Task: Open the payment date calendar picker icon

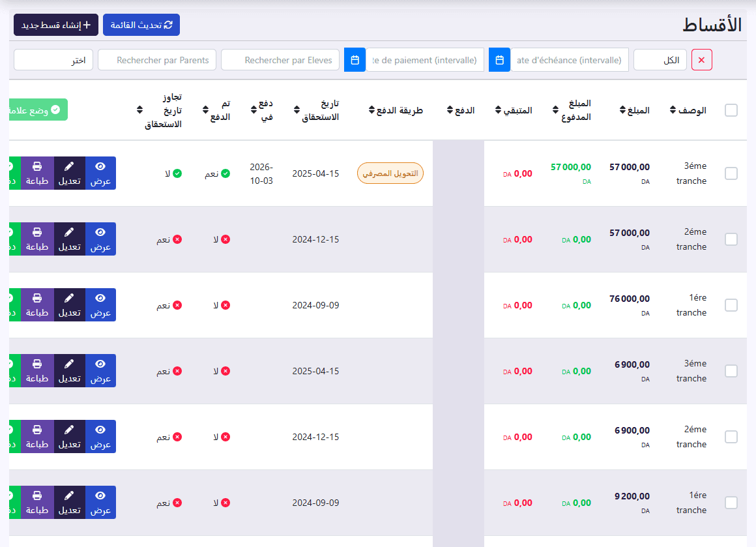Action: click(355, 60)
